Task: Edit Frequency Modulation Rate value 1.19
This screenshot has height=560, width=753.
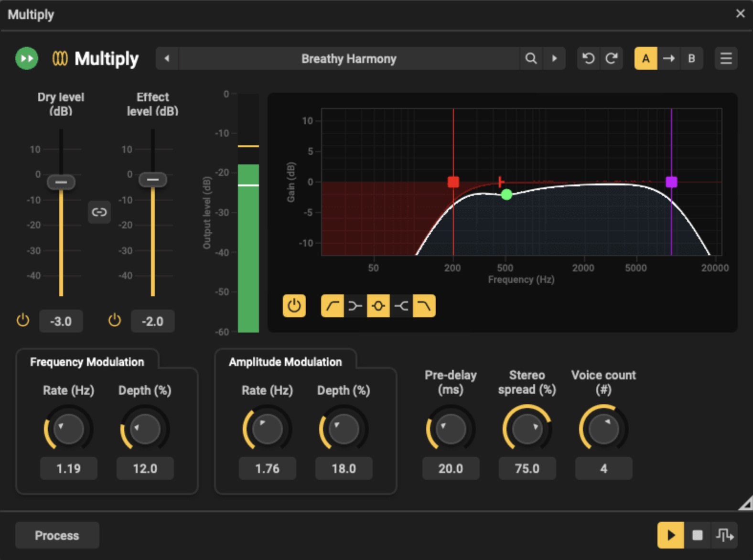Action: 69,468
